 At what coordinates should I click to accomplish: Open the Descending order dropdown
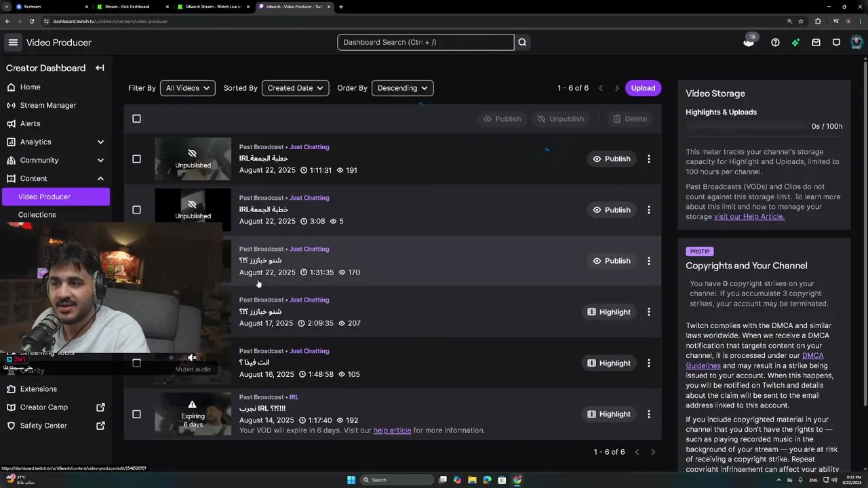coord(402,88)
